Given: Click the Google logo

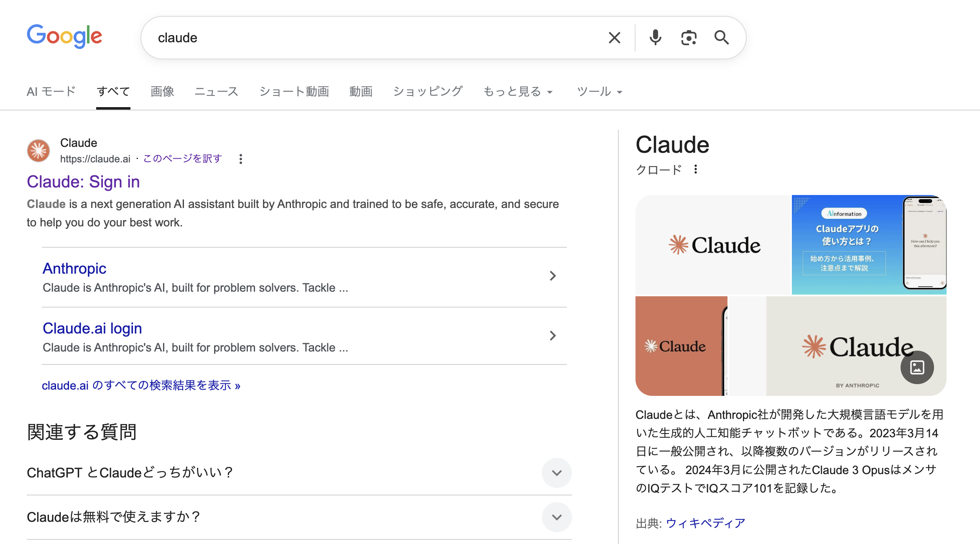Looking at the screenshot, I should click(x=64, y=36).
